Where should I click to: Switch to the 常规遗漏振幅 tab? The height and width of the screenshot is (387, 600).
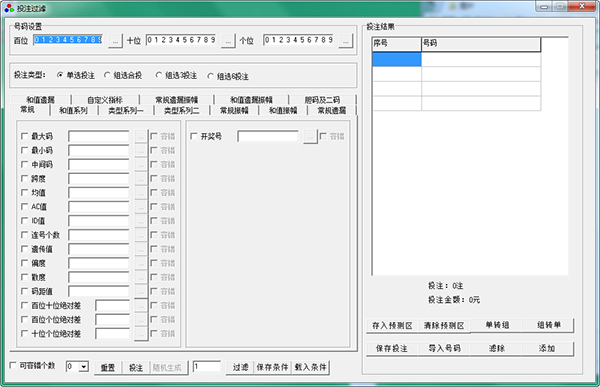click(x=176, y=100)
